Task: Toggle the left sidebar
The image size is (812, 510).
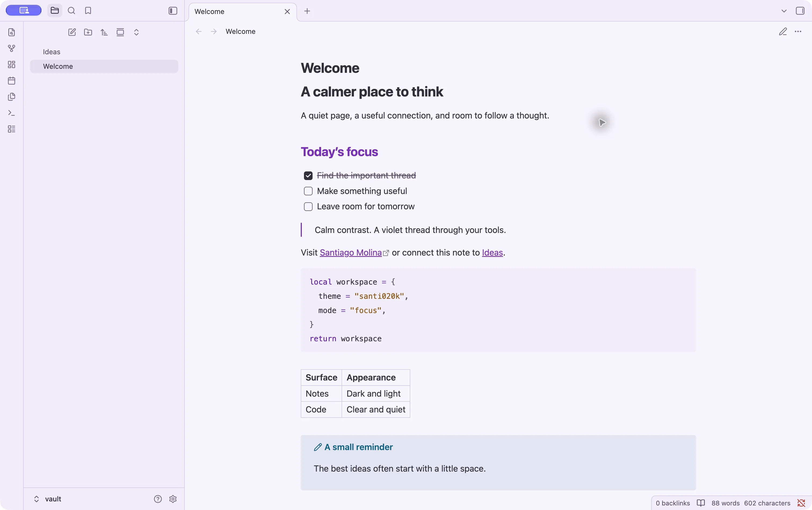Action: (x=173, y=11)
